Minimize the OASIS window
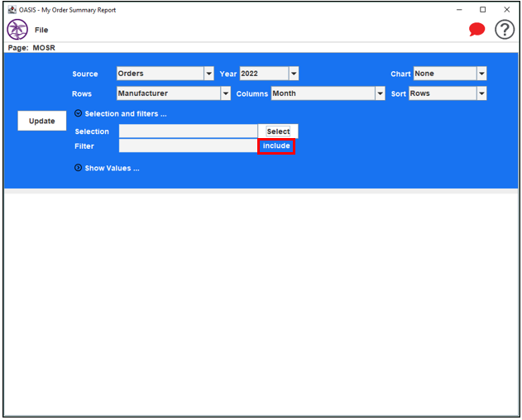The image size is (522, 420). [x=459, y=10]
